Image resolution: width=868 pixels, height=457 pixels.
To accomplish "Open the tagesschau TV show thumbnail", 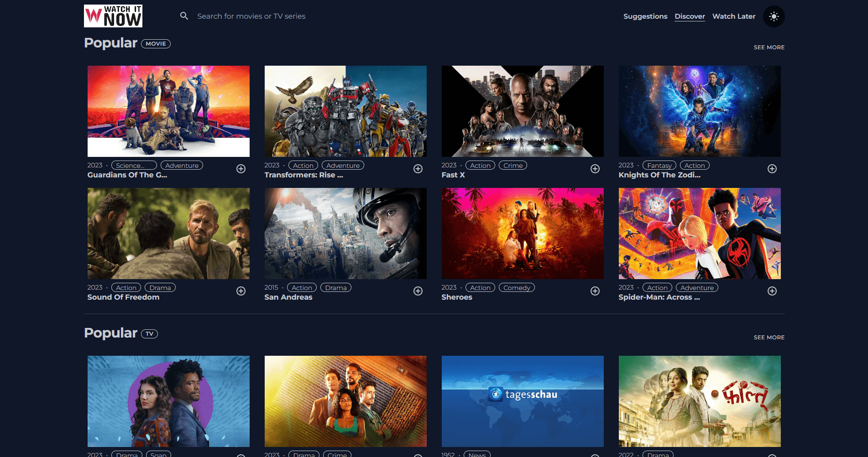I will [x=523, y=401].
